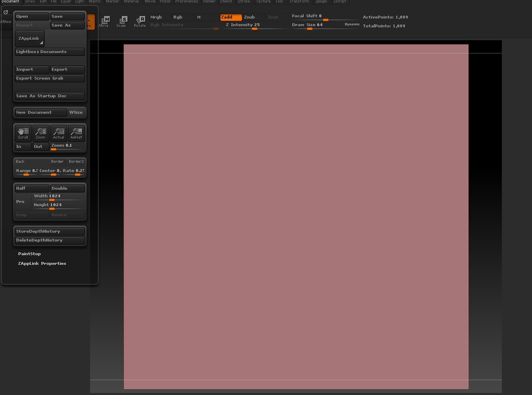Select the Zoom canvas icon
Screen dimensions: 532x395
(x=41, y=133)
